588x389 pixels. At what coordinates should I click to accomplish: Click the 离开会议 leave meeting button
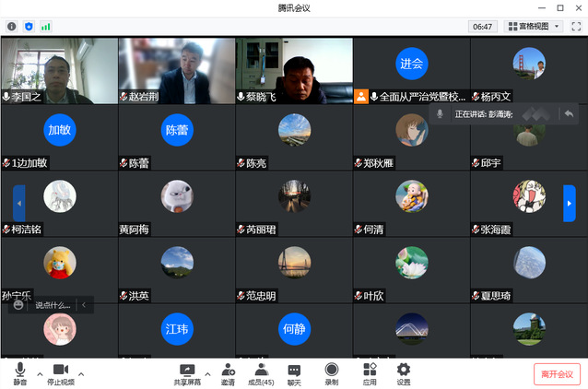click(x=557, y=373)
